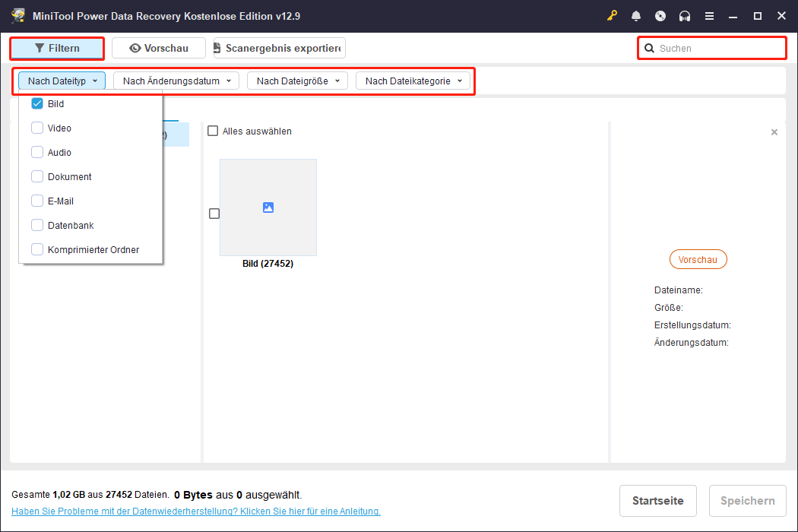Screen dimensions: 798x532
Task: Click the orange Vorschau preview button
Action: click(x=698, y=260)
